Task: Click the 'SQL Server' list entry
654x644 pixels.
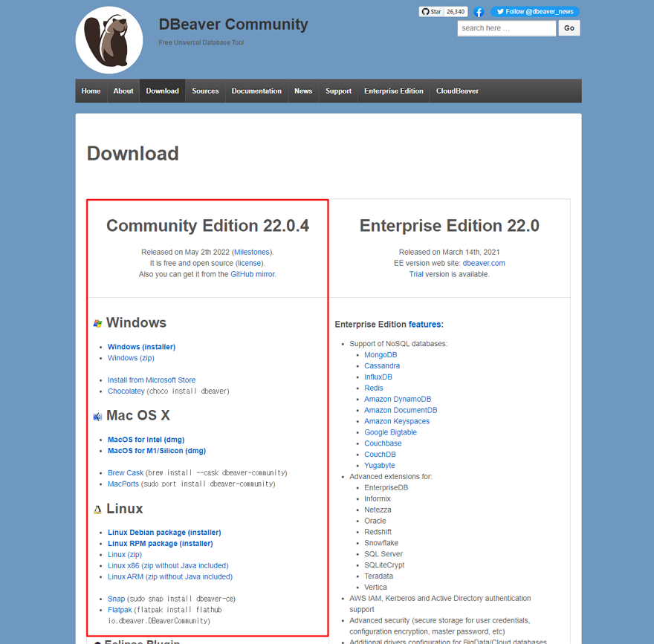Action: tap(383, 554)
